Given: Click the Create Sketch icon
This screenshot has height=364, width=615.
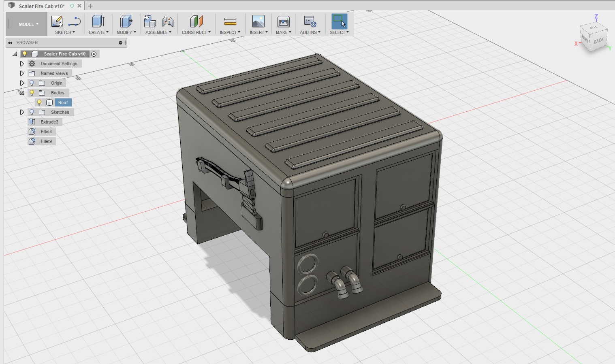Looking at the screenshot, I should 57,21.
